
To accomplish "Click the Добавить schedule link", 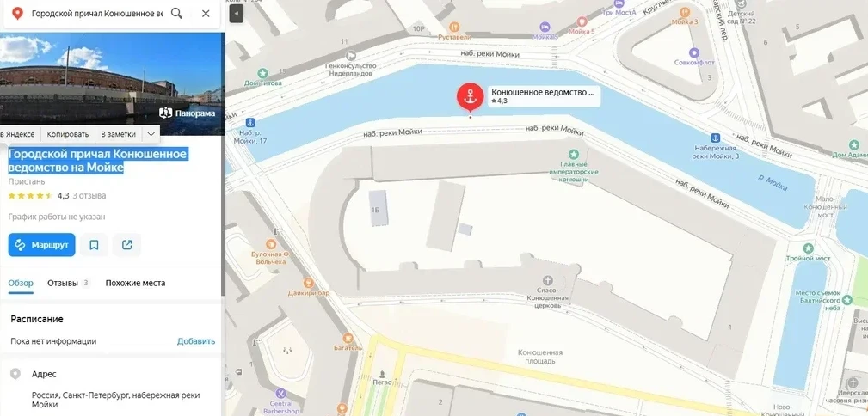I will coord(196,340).
